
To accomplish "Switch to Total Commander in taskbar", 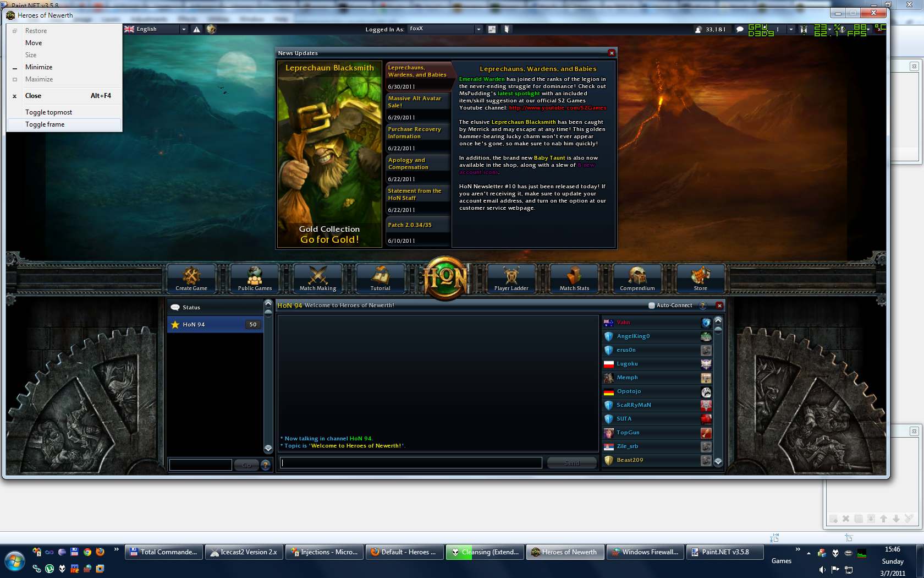I will 164,552.
